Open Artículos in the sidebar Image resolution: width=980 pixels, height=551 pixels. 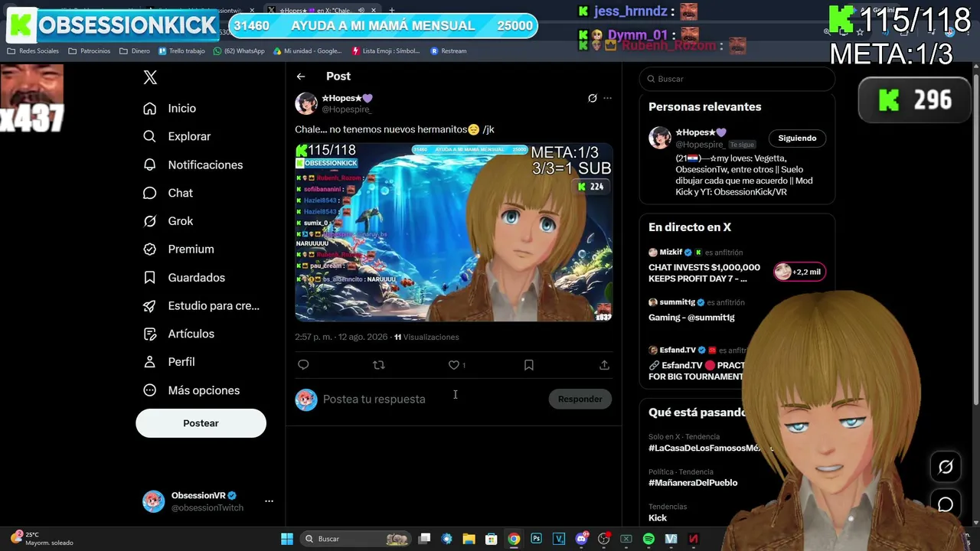coord(179,334)
